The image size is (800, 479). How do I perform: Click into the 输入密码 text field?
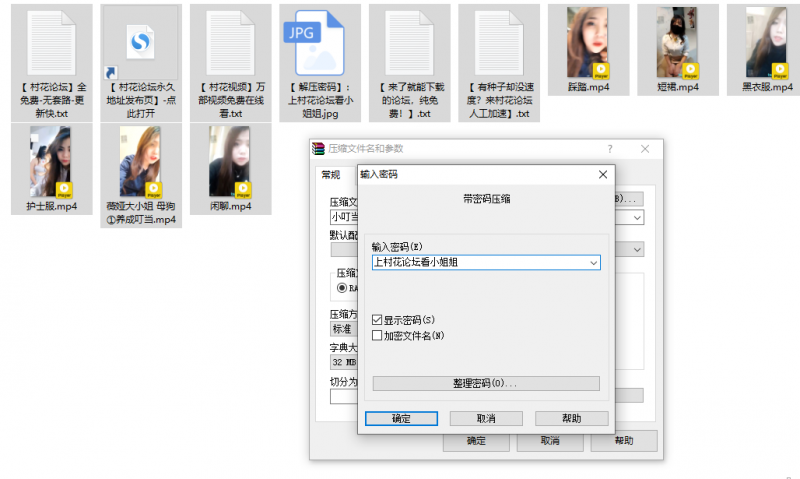[478, 263]
